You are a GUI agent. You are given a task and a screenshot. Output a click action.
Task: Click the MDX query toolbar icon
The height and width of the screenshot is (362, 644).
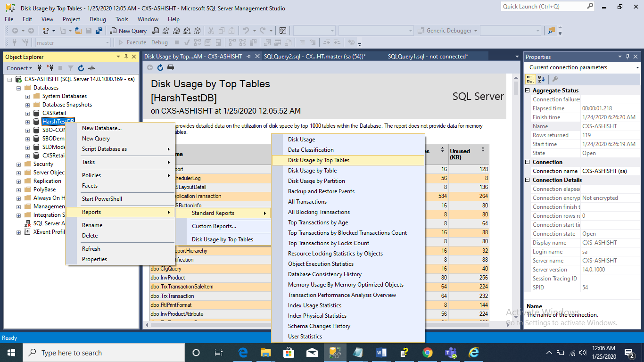165,31
